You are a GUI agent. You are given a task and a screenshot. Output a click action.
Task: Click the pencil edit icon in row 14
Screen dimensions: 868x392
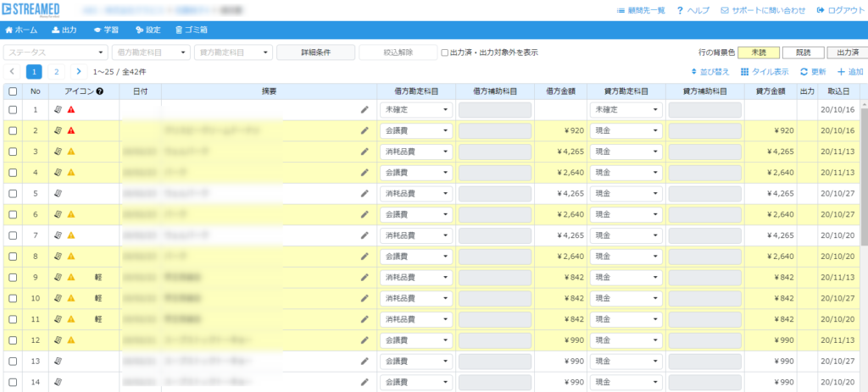tap(364, 382)
